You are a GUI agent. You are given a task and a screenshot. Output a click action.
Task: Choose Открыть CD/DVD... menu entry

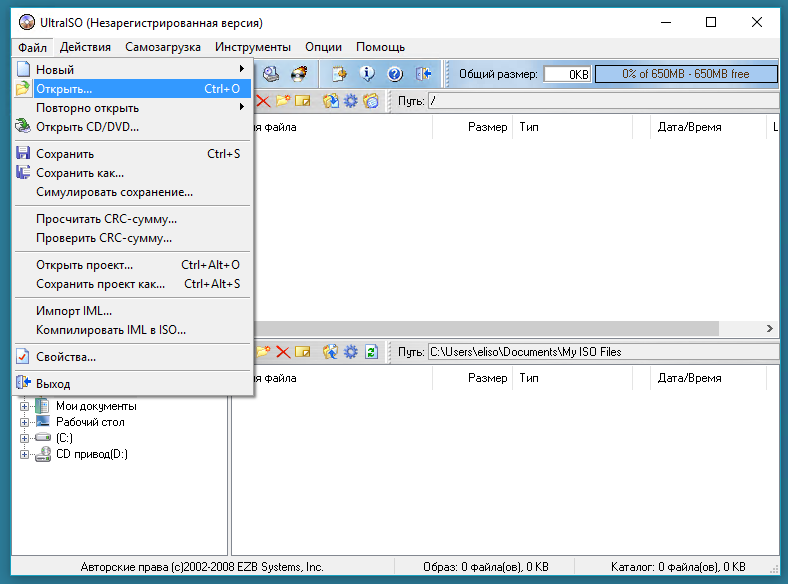tap(133, 127)
